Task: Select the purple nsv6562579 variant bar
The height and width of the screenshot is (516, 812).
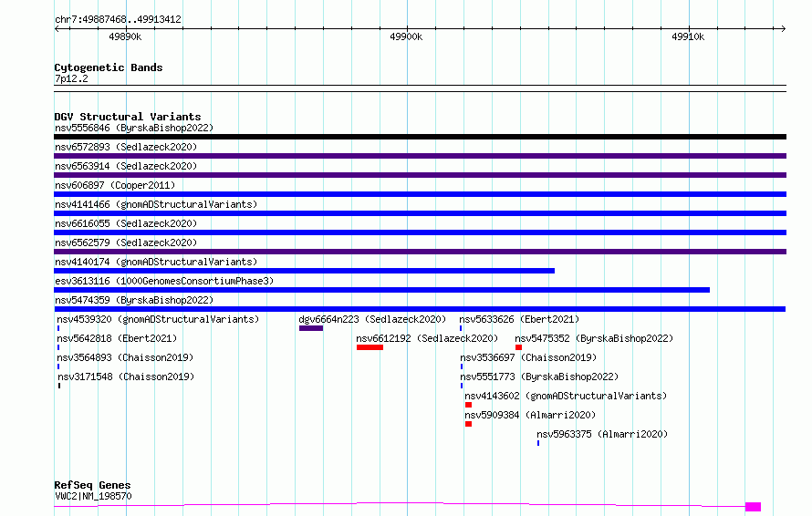Action: tap(420, 252)
